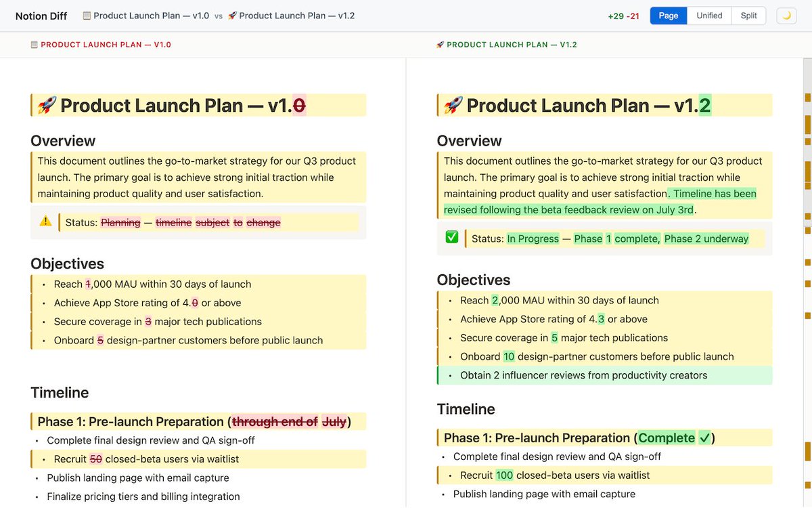Click the added 'Timeline has been revised' sentence

click(x=600, y=202)
